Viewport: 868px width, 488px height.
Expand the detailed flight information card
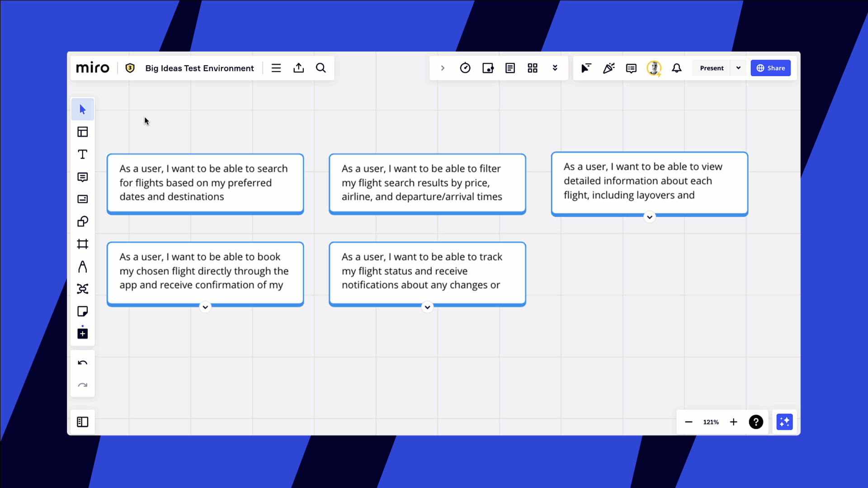pos(650,217)
